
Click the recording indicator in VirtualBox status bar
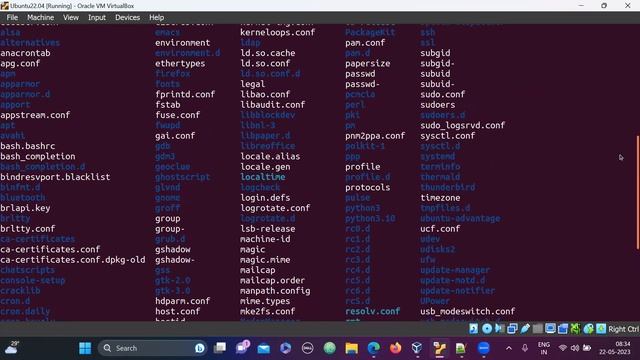[x=563, y=329]
